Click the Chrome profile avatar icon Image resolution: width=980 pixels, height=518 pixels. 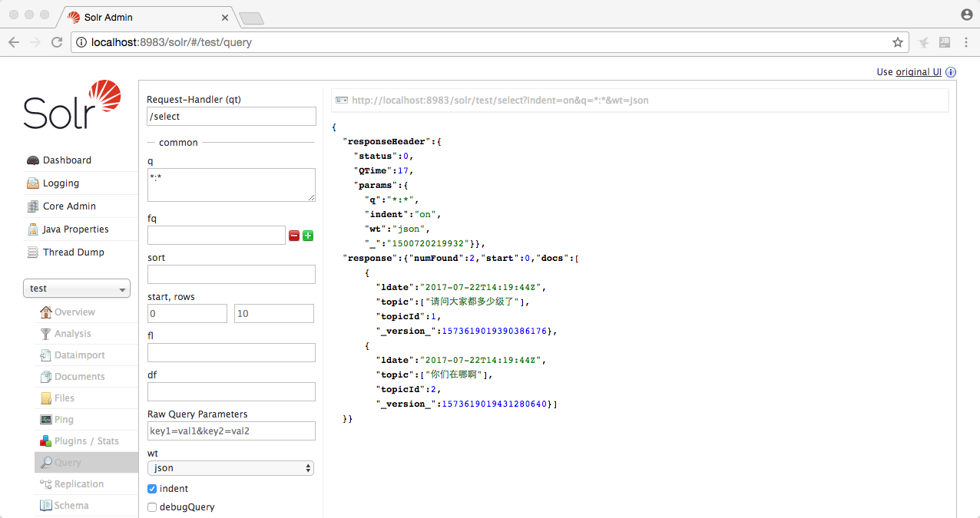tap(966, 15)
